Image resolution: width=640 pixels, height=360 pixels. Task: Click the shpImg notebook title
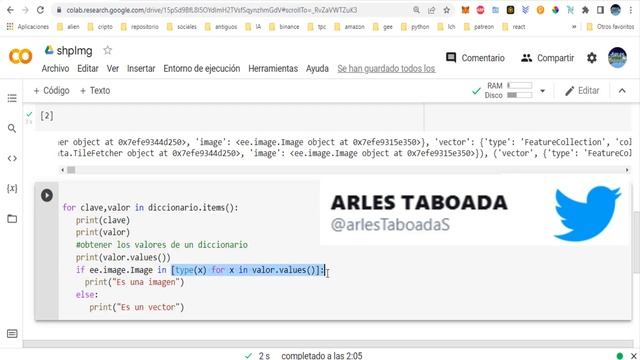(74, 51)
